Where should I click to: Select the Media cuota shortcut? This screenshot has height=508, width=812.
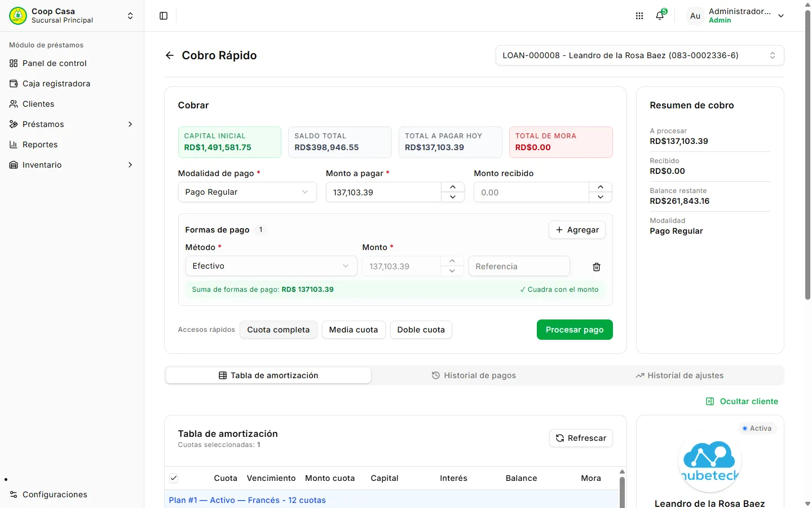pyautogui.click(x=354, y=330)
